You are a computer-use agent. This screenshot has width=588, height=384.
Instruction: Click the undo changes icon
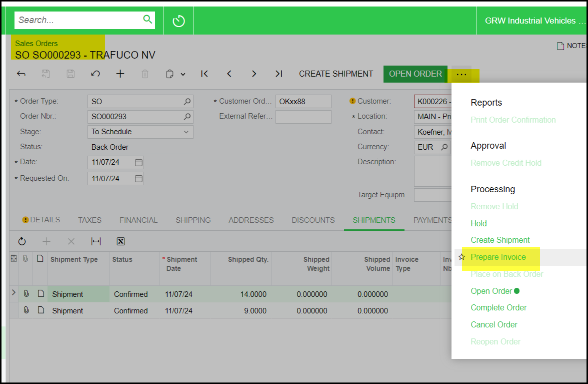tap(95, 74)
